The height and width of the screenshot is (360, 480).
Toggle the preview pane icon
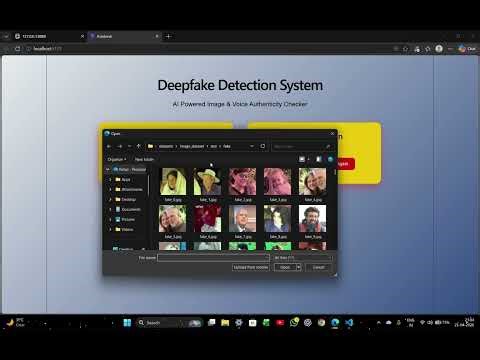point(319,159)
